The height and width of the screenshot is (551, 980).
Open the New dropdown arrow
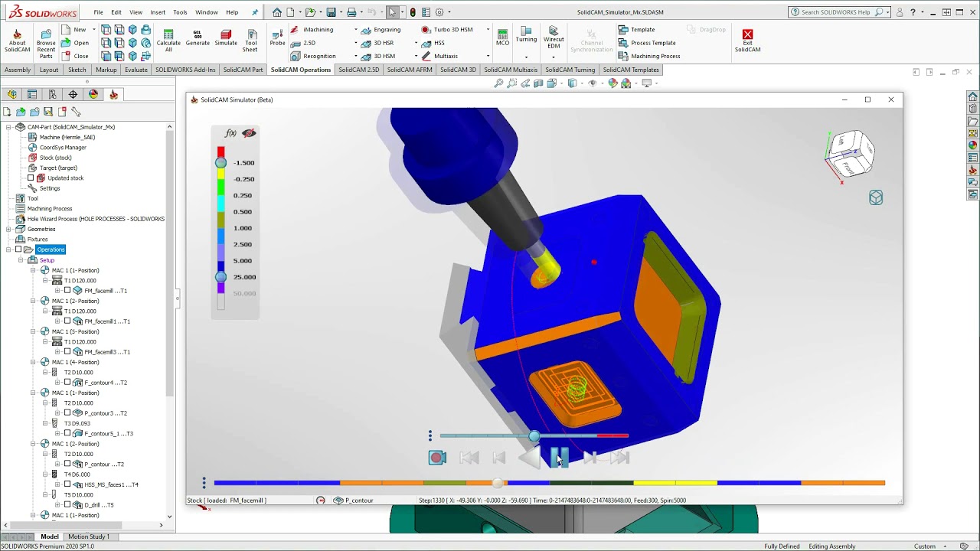tap(93, 30)
